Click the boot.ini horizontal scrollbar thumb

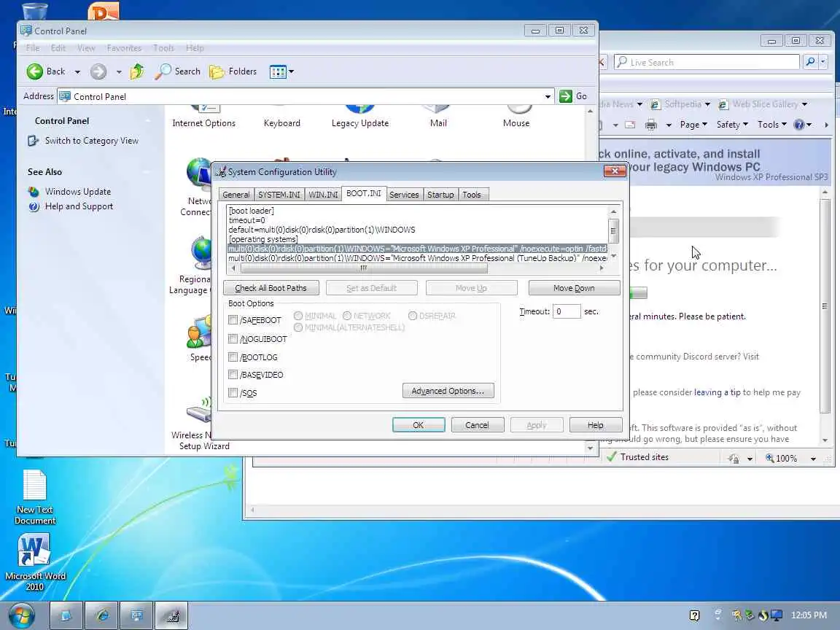[x=364, y=268]
